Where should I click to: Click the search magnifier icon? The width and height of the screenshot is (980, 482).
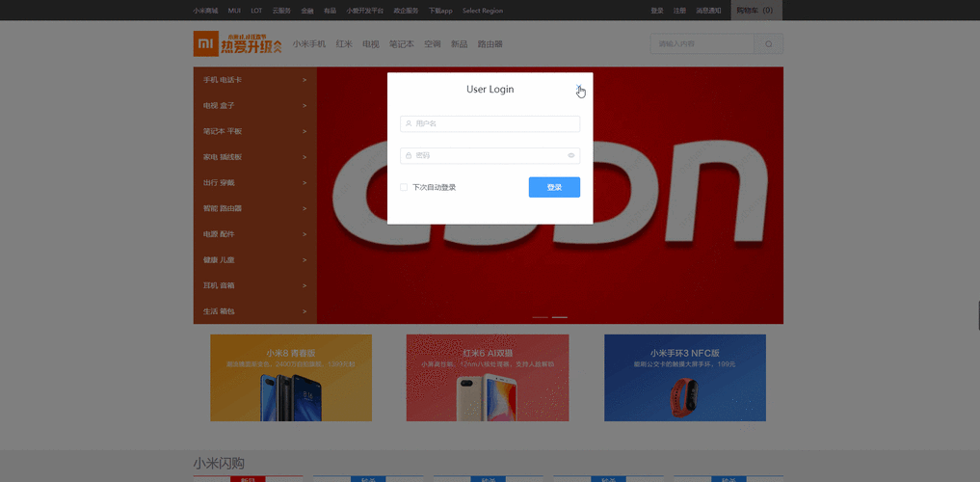coord(768,43)
